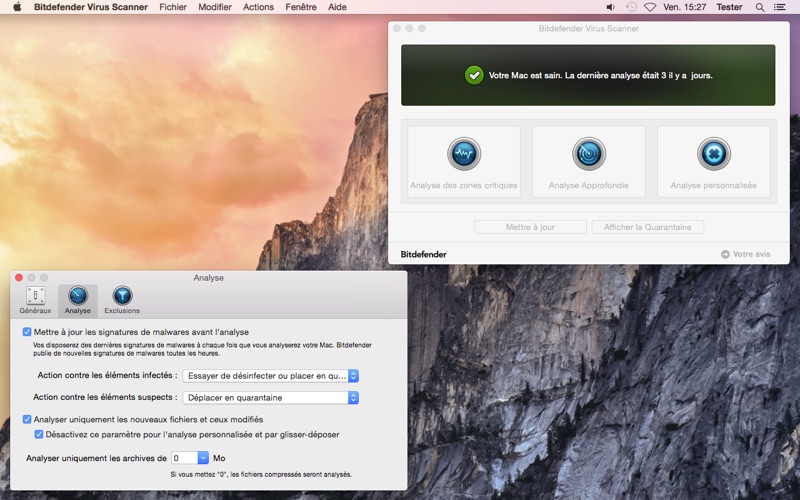800x500 pixels.
Task: Click 'Action contre les éléments infectés' label
Action: (x=107, y=376)
